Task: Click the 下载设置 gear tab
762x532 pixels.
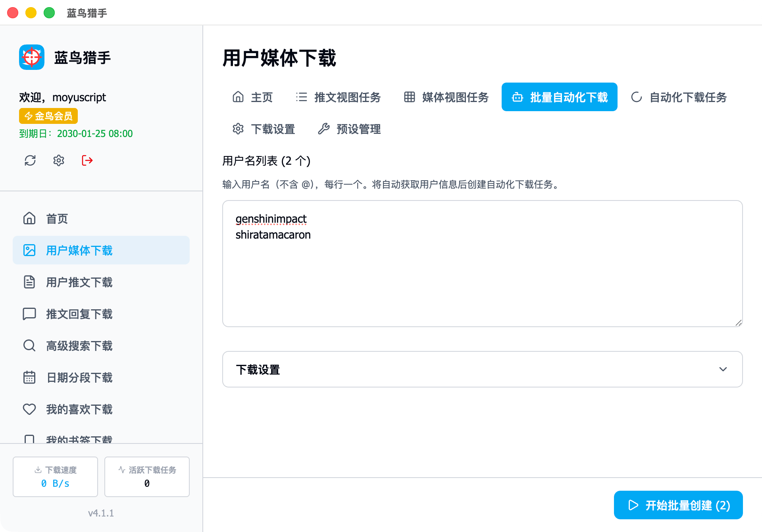Action: coord(264,129)
